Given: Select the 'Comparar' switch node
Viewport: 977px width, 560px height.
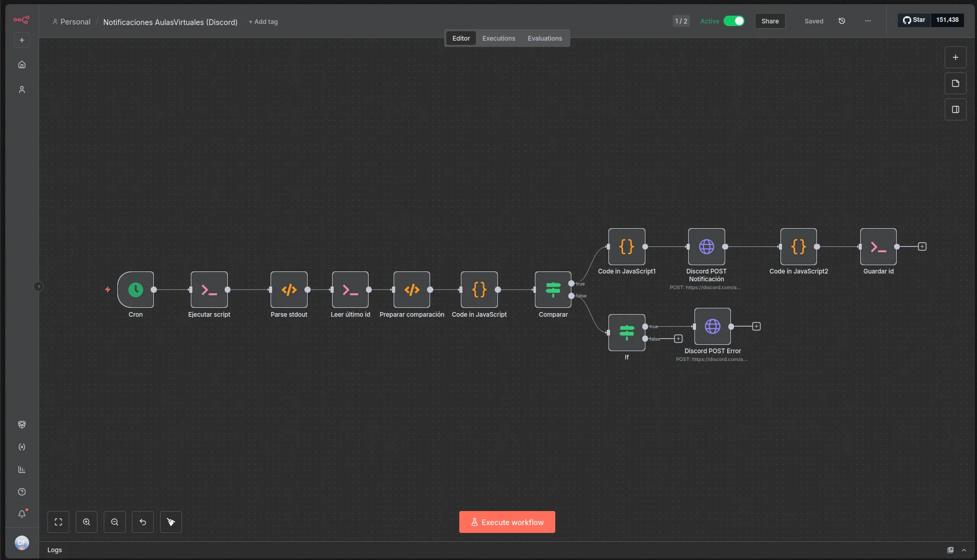Looking at the screenshot, I should (x=553, y=290).
